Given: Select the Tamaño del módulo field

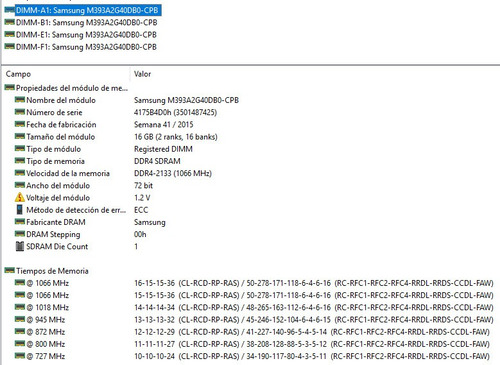Looking at the screenshot, I should click(x=61, y=137).
